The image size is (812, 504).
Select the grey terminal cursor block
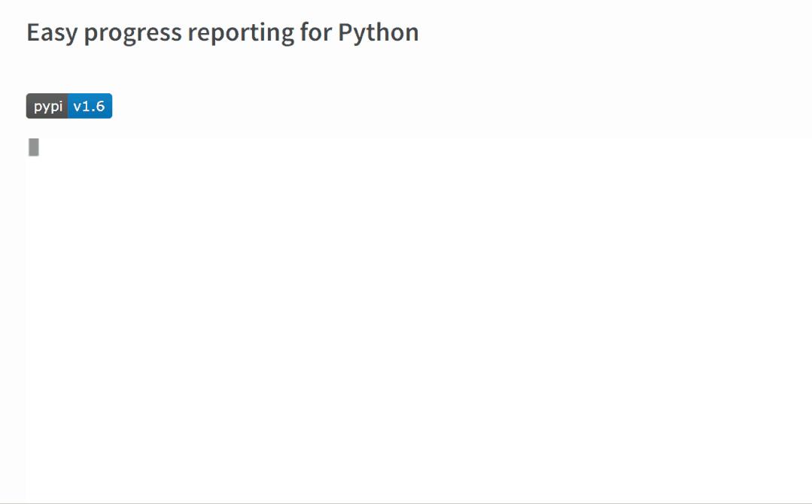tap(34, 147)
